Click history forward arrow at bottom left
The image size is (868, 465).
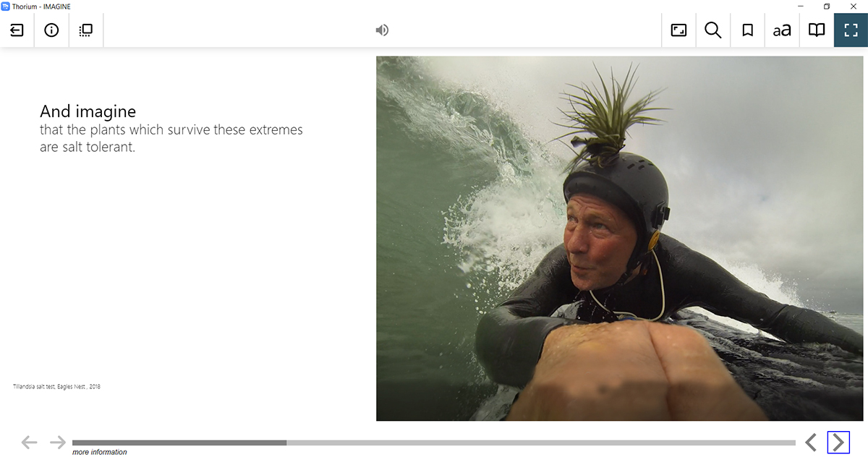[58, 442]
